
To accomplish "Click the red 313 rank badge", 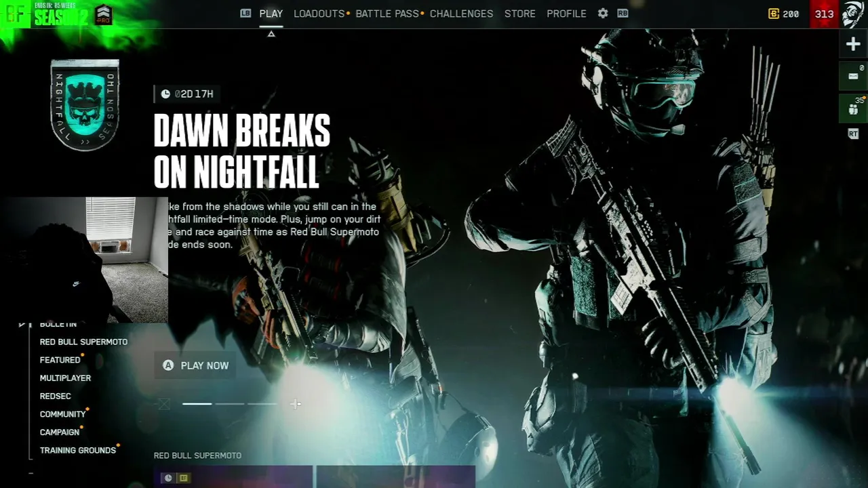I will 824,14.
